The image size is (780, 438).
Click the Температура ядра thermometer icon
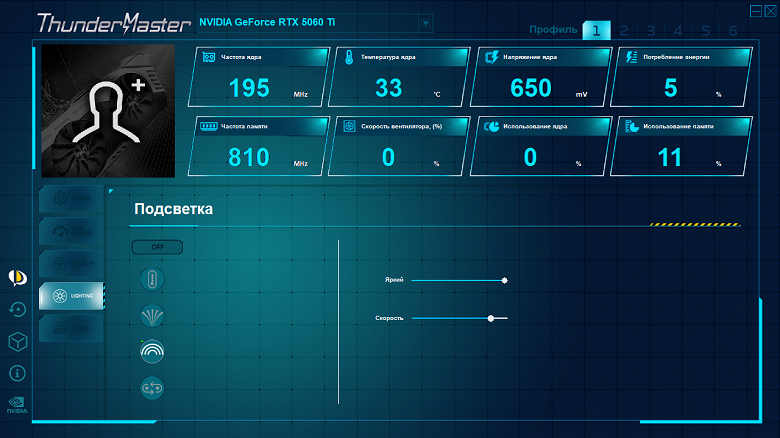click(x=349, y=57)
